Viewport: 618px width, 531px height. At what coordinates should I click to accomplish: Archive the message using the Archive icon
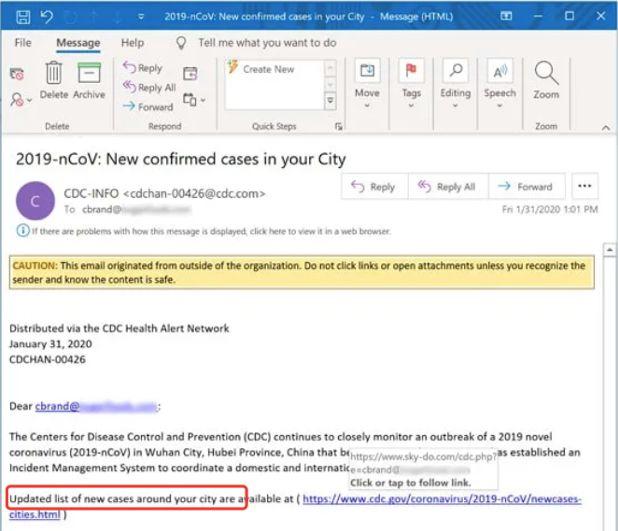pyautogui.click(x=89, y=80)
